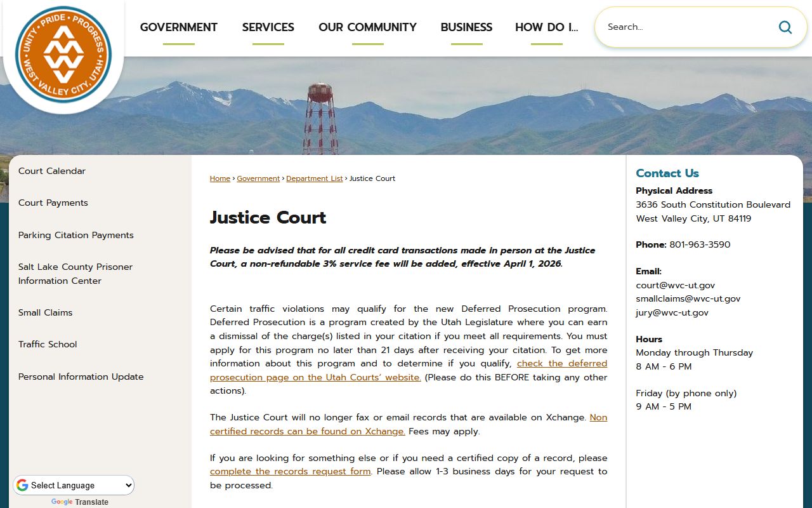Expand the Select Language dropdown
The image size is (812, 508).
(x=74, y=485)
